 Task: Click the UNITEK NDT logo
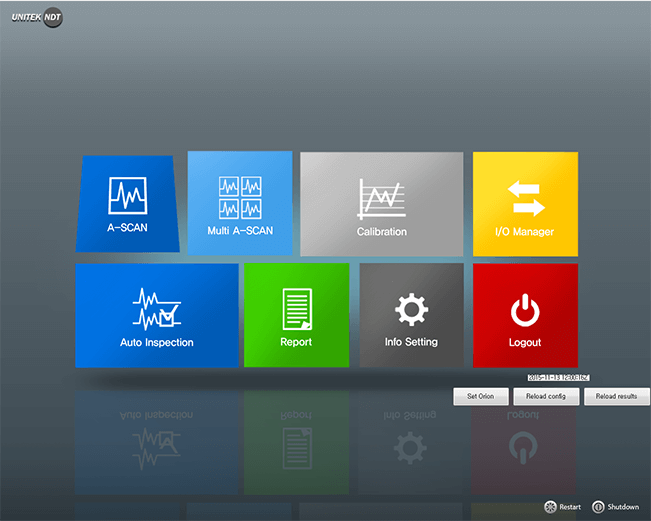[x=37, y=17]
